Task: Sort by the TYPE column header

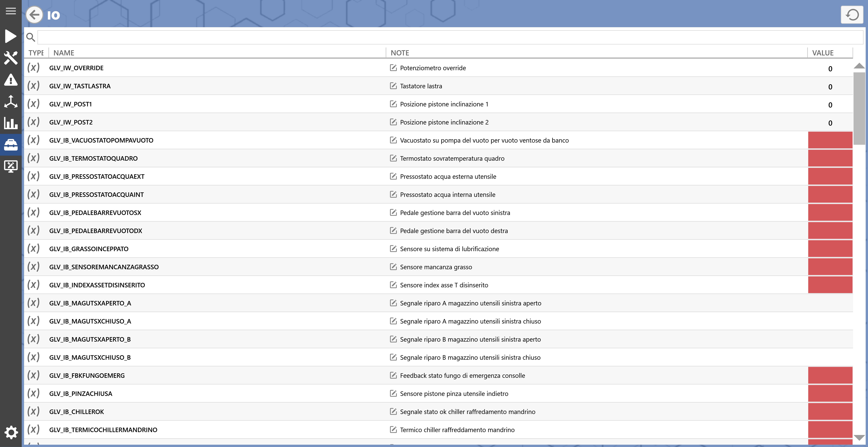Action: point(36,53)
